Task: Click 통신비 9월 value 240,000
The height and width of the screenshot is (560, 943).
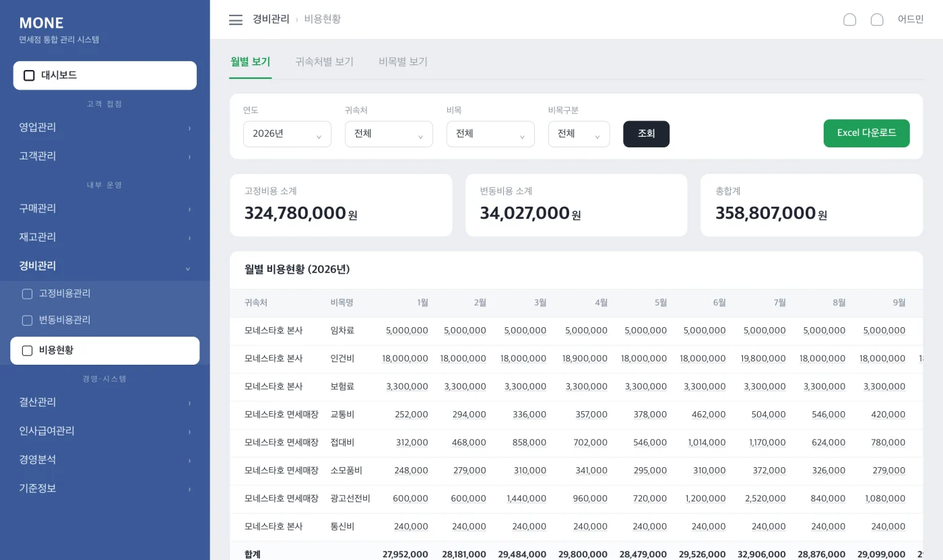Action: tap(888, 527)
